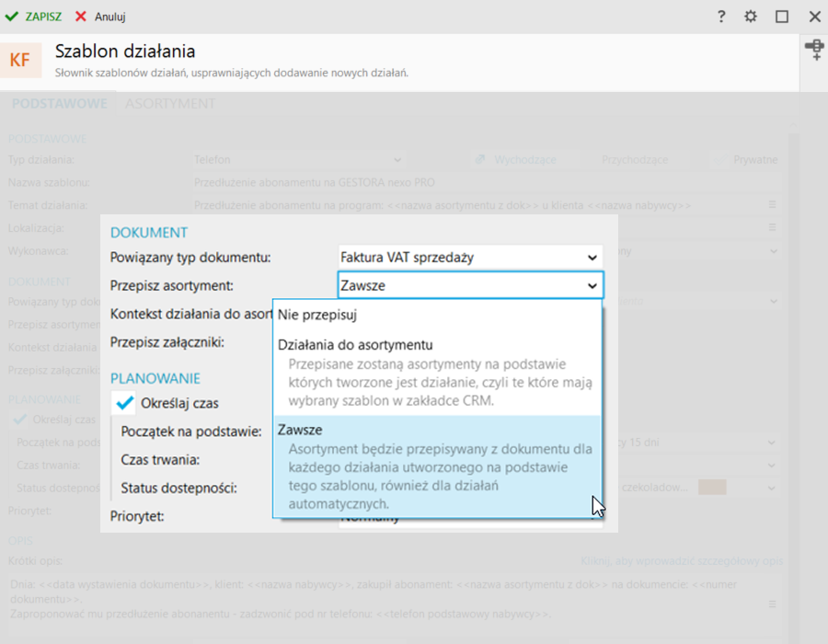Choose the Nie przepisuj option
Viewport: 828px width, 644px height.
pyautogui.click(x=317, y=315)
